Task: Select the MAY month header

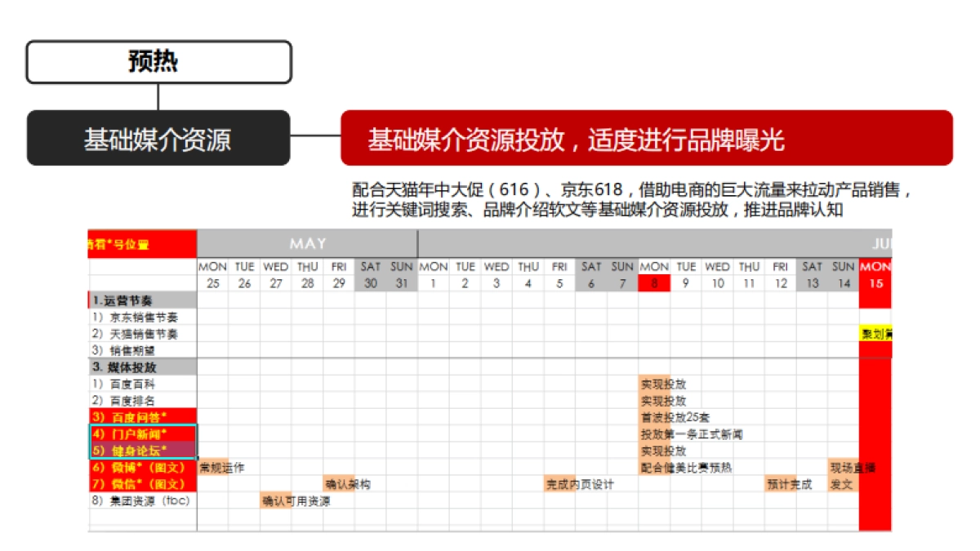Action: [x=306, y=243]
